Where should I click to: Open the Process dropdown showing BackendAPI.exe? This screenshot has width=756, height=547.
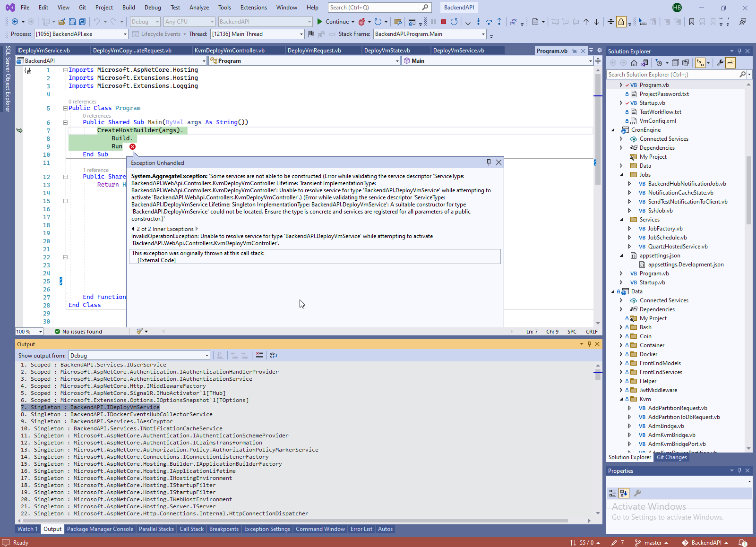pos(81,34)
